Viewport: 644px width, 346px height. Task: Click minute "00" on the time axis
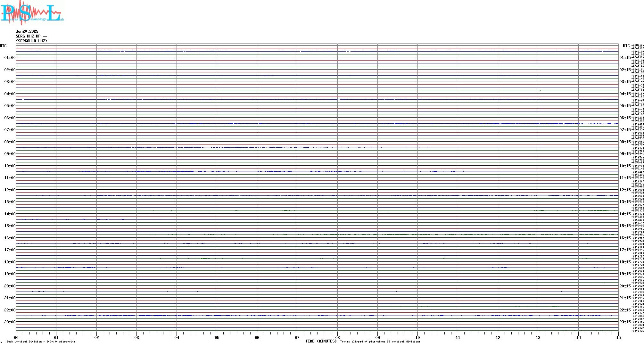coord(16,337)
